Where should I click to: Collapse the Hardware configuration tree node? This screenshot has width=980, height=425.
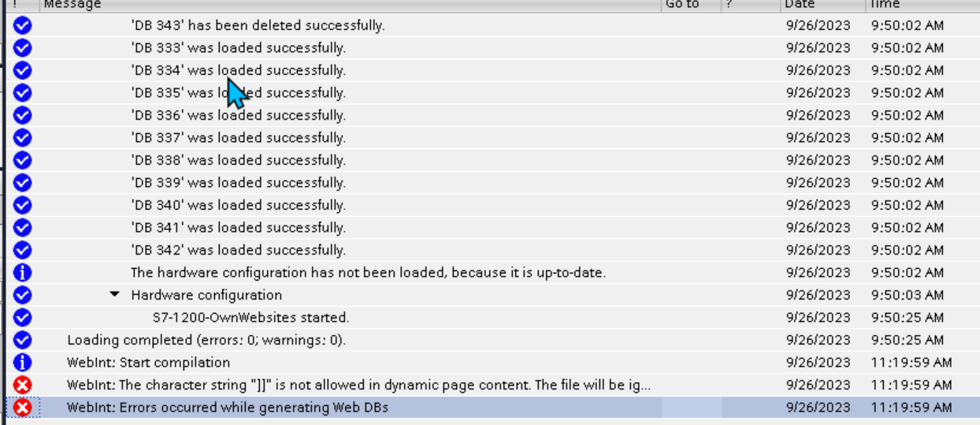(115, 295)
